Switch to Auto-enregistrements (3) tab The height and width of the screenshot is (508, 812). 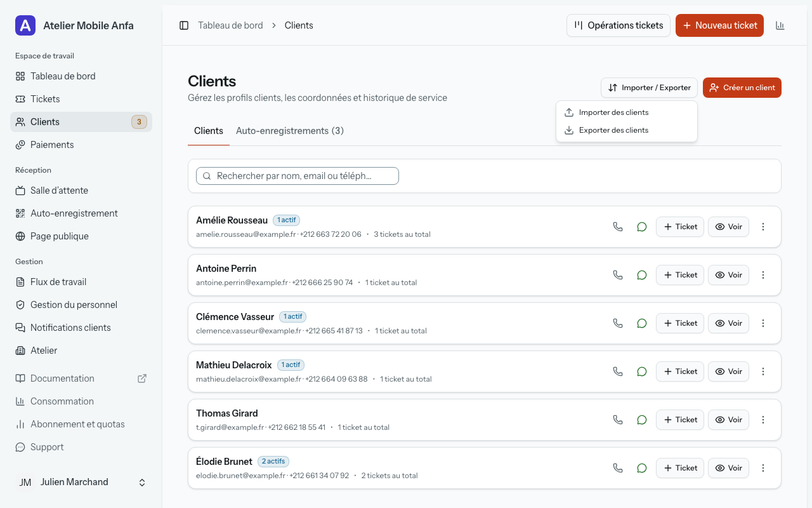point(290,131)
